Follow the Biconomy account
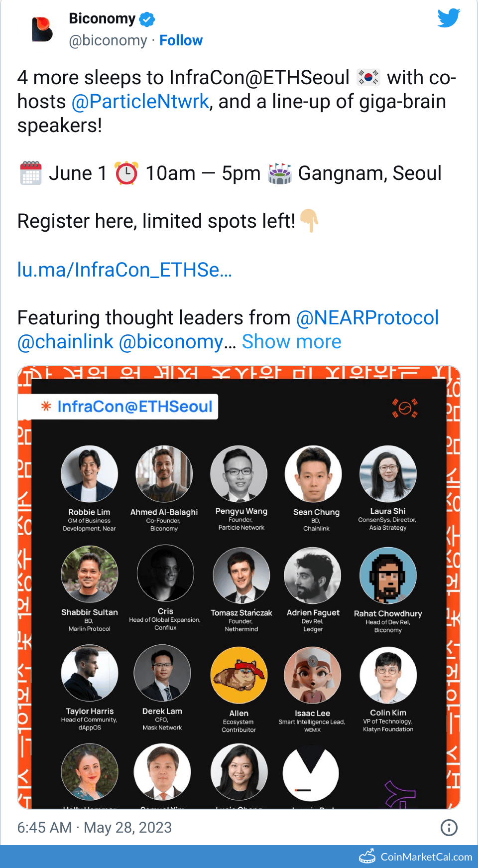The height and width of the screenshot is (868, 478). click(181, 40)
